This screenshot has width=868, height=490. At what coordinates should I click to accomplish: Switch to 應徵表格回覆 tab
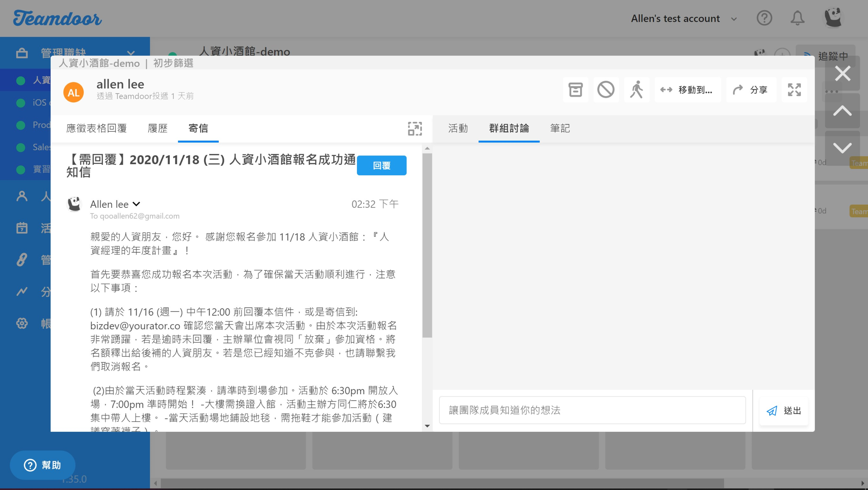tap(97, 128)
